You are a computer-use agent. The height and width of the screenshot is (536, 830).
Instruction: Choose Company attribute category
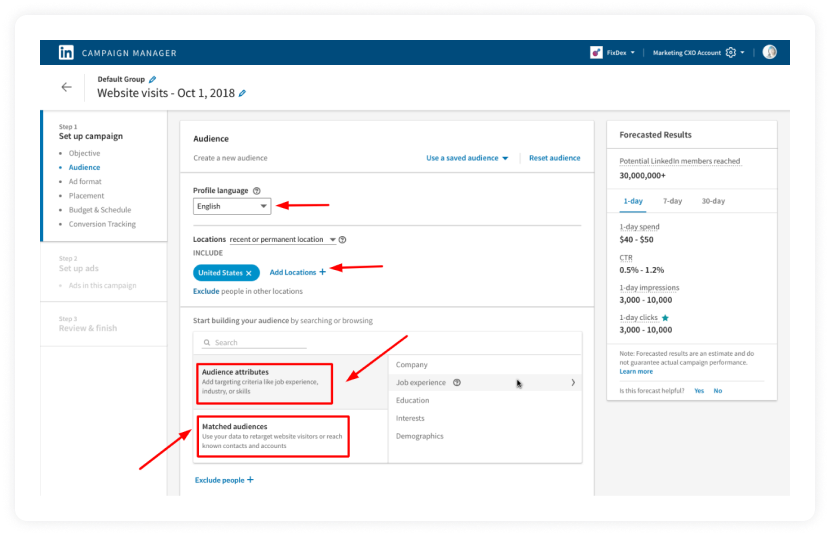point(411,365)
